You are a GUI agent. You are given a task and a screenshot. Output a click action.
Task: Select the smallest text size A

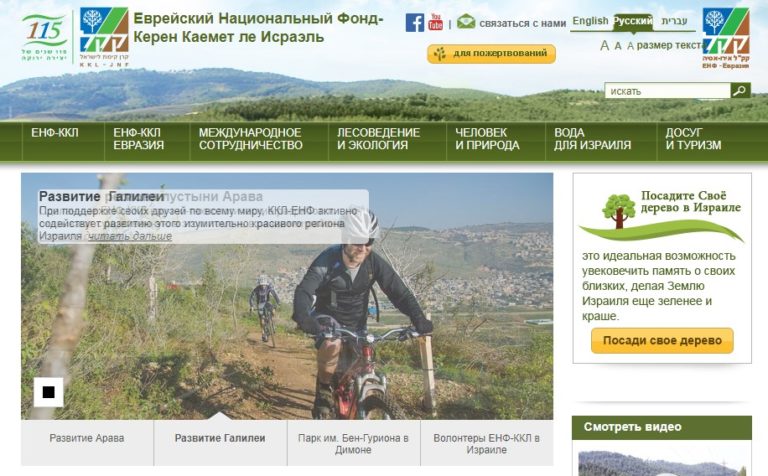[x=630, y=46]
